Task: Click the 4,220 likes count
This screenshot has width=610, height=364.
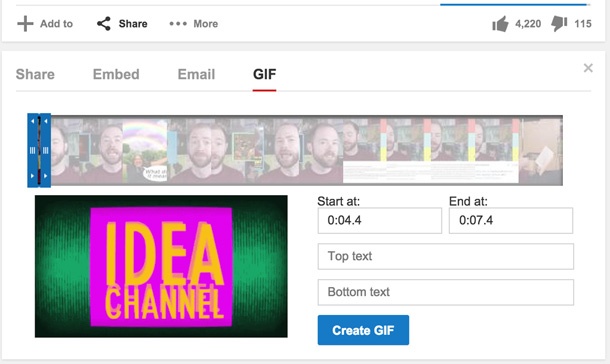Action: pyautogui.click(x=528, y=24)
